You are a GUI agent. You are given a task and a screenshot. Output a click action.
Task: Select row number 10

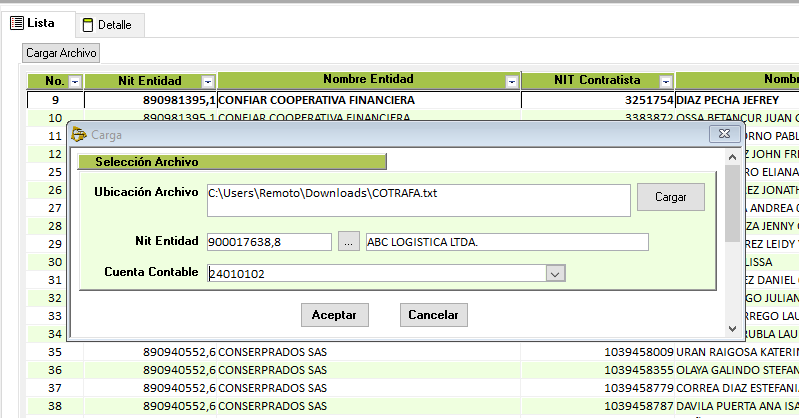coord(55,118)
